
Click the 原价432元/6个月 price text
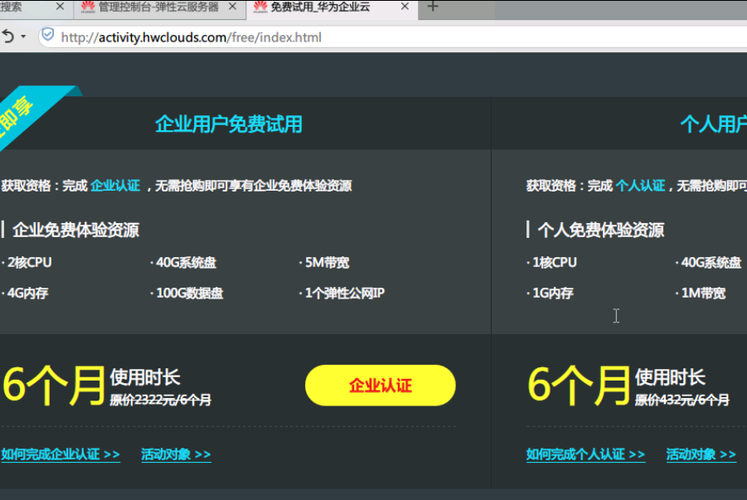point(682,400)
